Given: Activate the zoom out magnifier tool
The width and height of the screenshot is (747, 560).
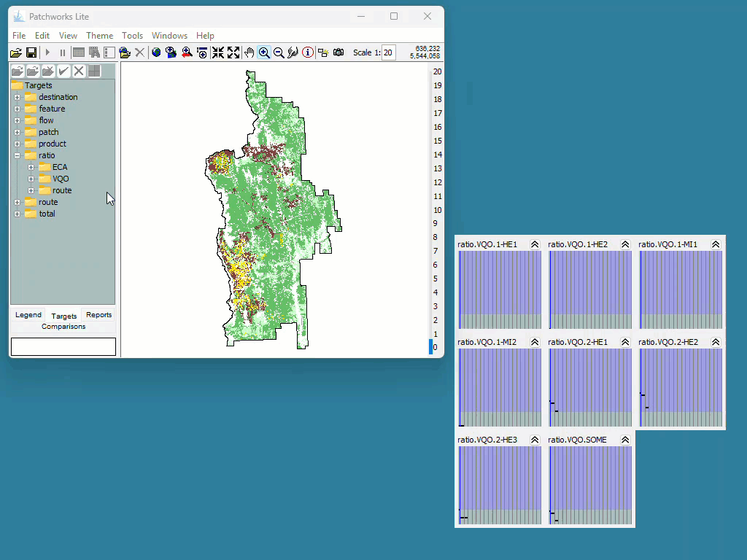Looking at the screenshot, I should pyautogui.click(x=279, y=52).
